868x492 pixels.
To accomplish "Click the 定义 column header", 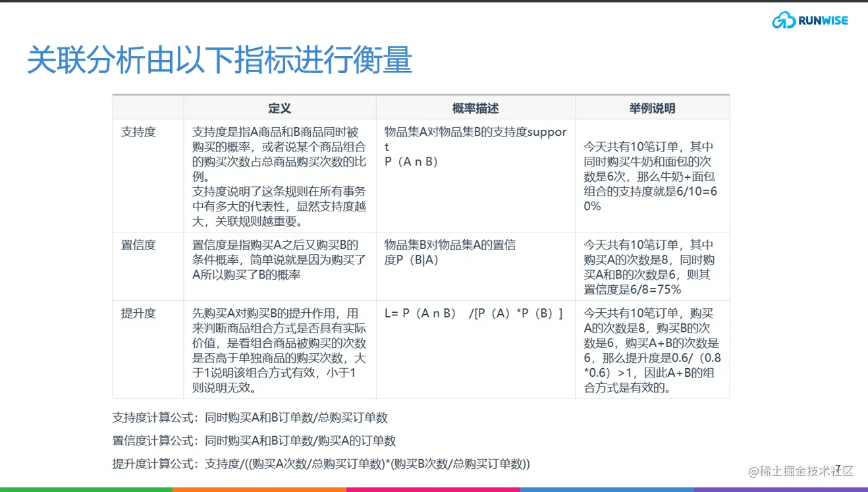I will pyautogui.click(x=280, y=108).
